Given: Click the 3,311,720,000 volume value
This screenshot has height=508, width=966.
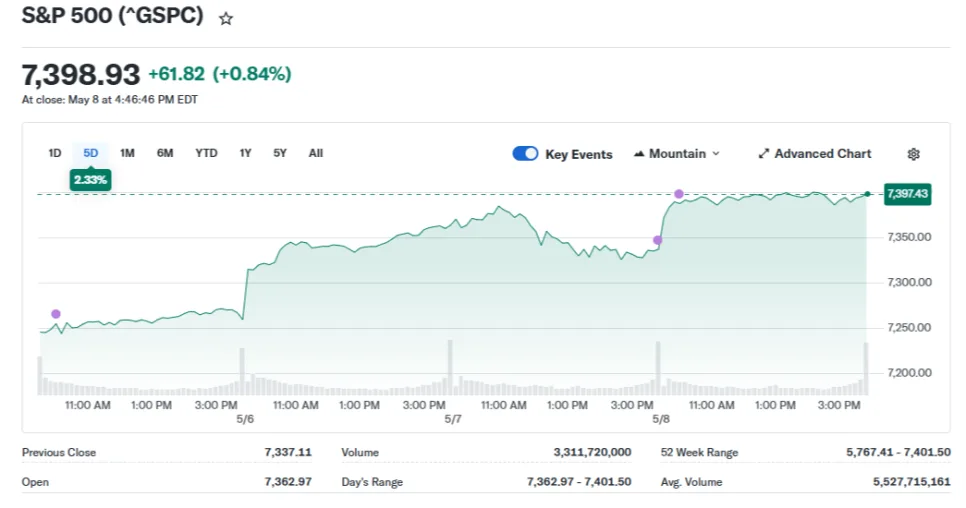Looking at the screenshot, I should (592, 452).
